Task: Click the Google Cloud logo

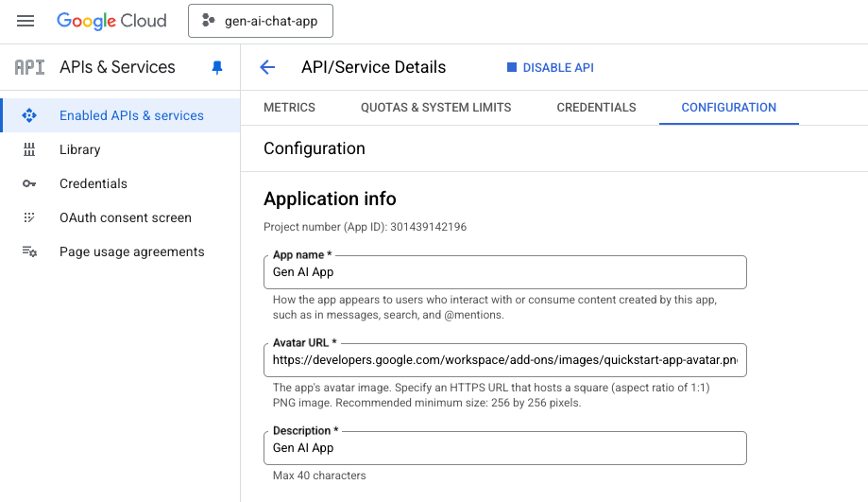Action: click(111, 21)
